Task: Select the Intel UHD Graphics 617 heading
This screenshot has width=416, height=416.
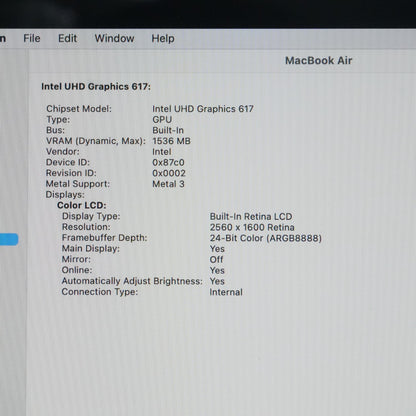Action: click(96, 87)
